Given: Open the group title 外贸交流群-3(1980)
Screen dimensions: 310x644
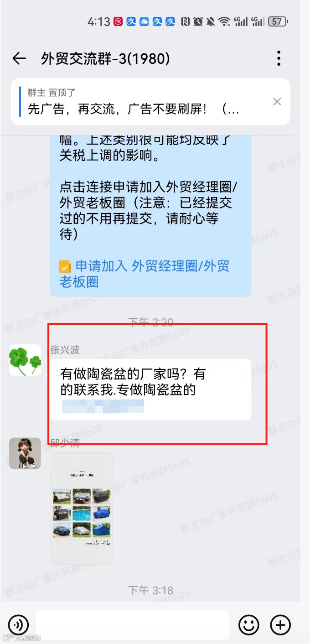Looking at the screenshot, I should click(106, 58).
